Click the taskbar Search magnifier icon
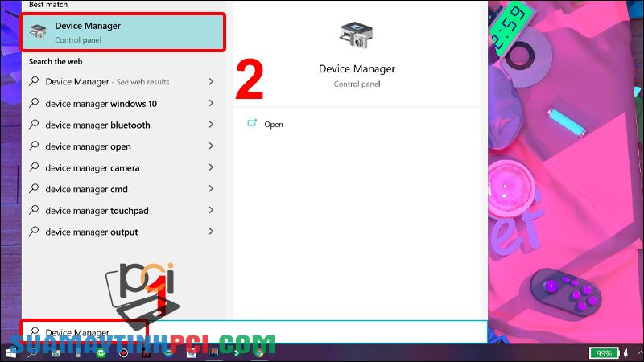The image size is (644, 362). point(33,352)
